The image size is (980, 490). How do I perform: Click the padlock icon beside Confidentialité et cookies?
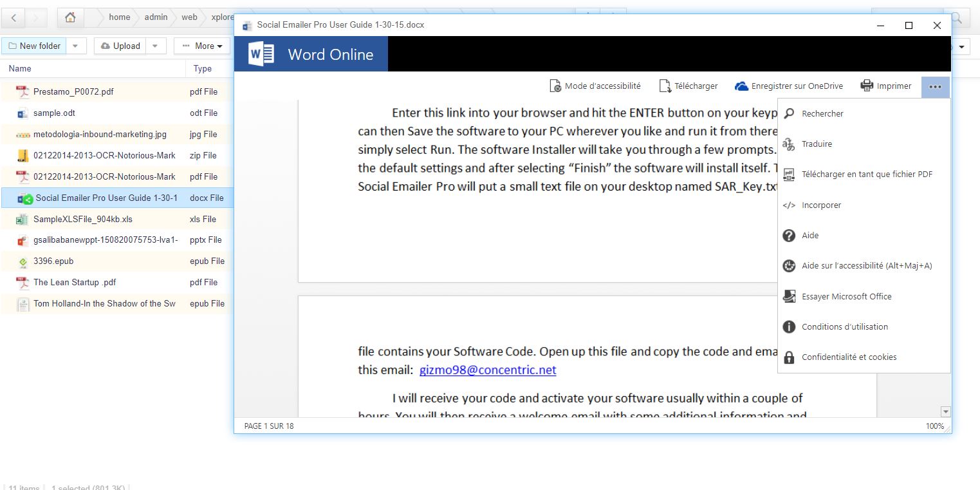[x=789, y=357]
